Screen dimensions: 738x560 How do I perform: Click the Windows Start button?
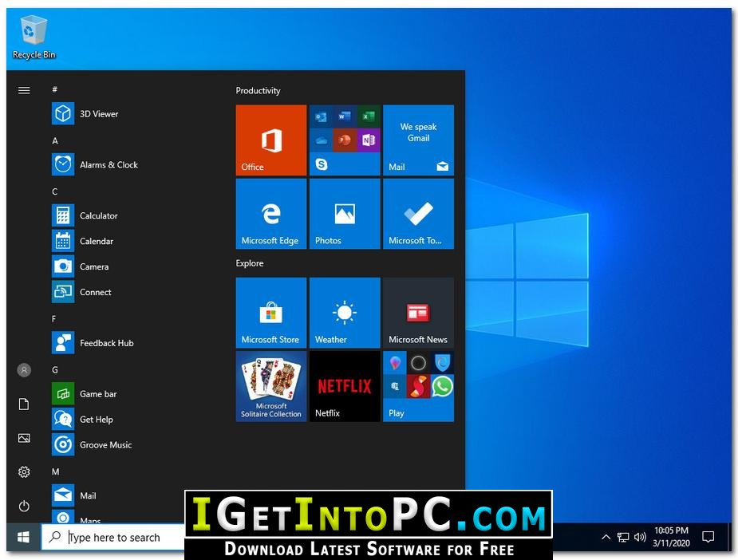(23, 537)
